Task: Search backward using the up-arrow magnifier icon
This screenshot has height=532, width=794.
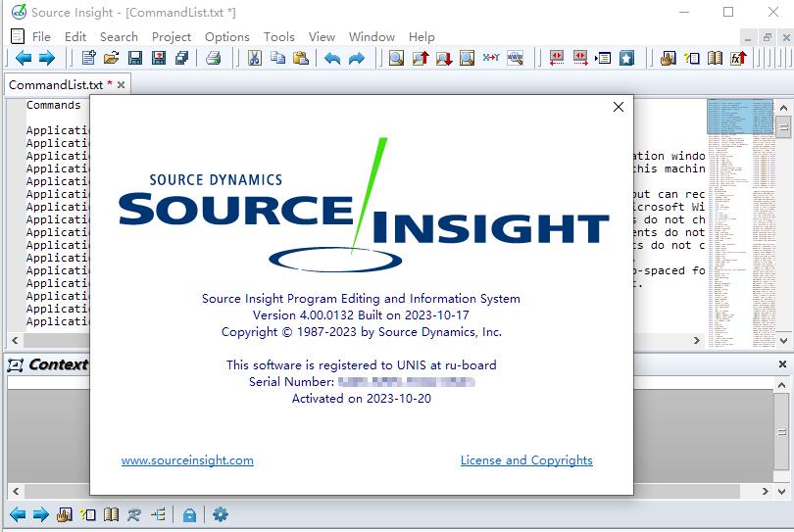Action: click(x=421, y=58)
